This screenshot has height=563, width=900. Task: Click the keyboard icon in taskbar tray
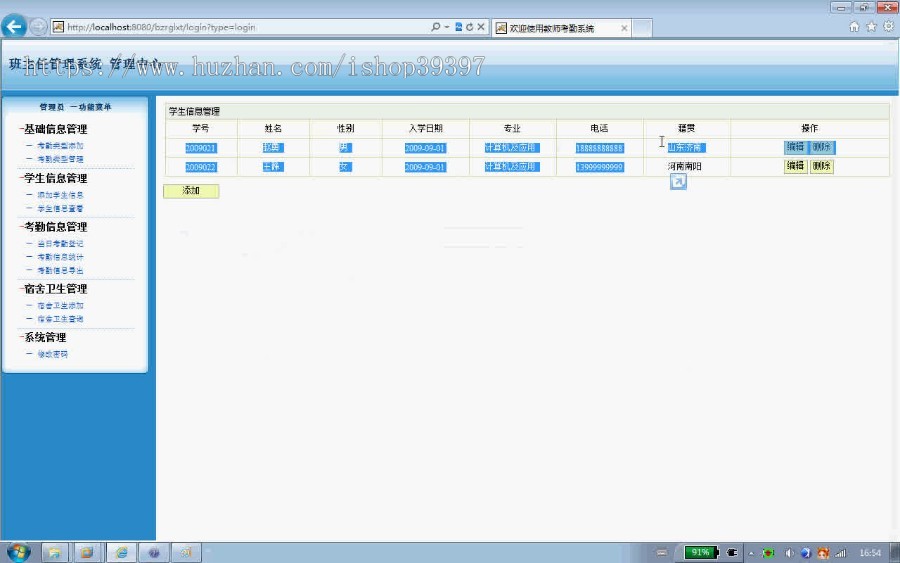pyautogui.click(x=662, y=553)
